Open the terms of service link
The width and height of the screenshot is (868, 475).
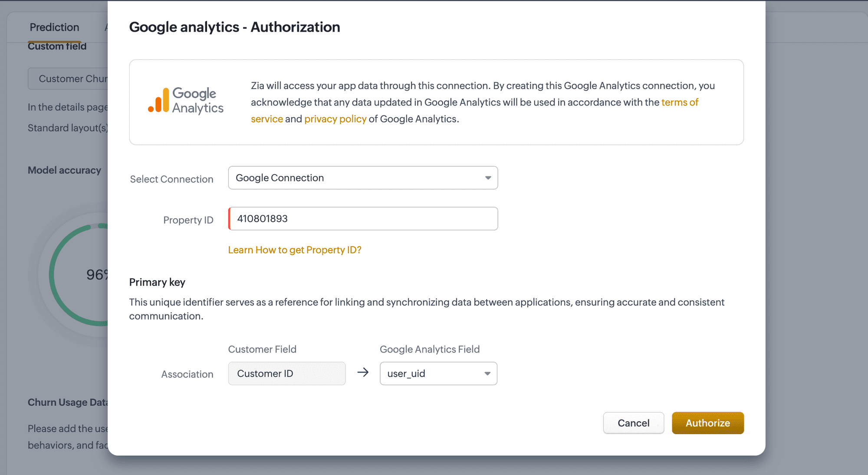point(680,102)
